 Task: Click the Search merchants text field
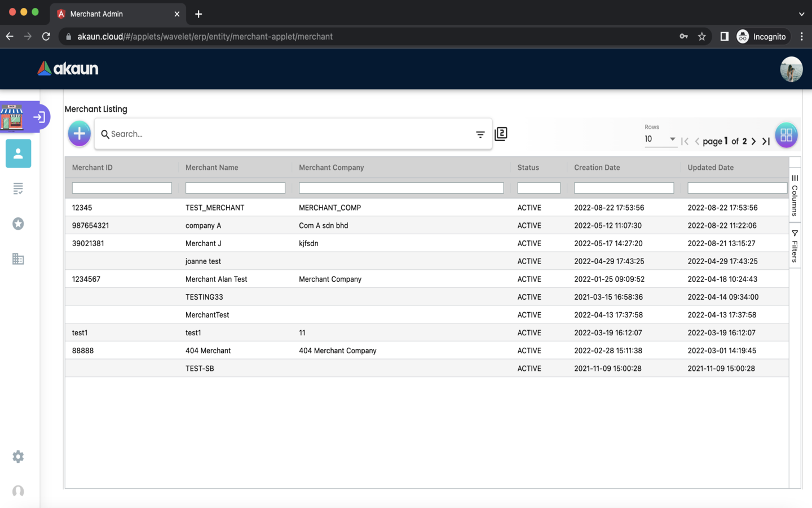[x=288, y=134]
